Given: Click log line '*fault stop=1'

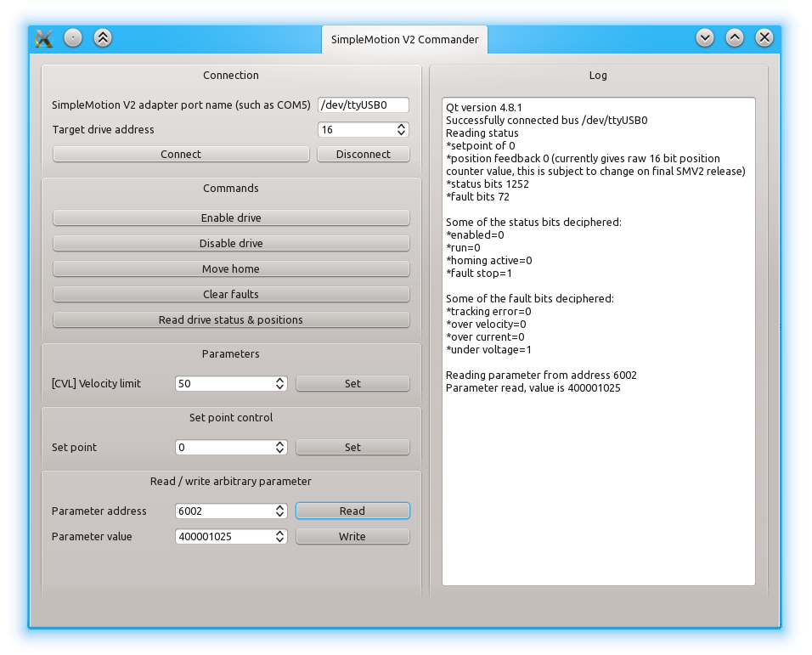Looking at the screenshot, I should (x=478, y=274).
